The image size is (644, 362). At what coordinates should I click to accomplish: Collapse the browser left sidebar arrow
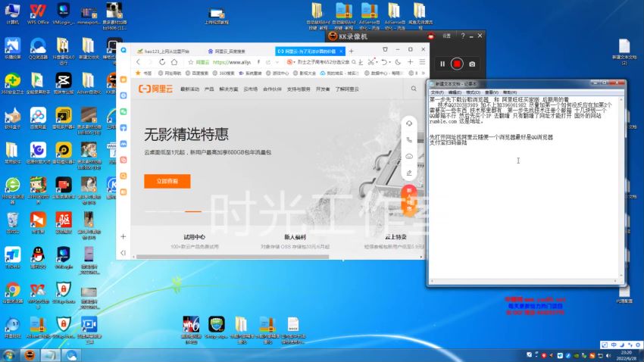[x=123, y=253]
